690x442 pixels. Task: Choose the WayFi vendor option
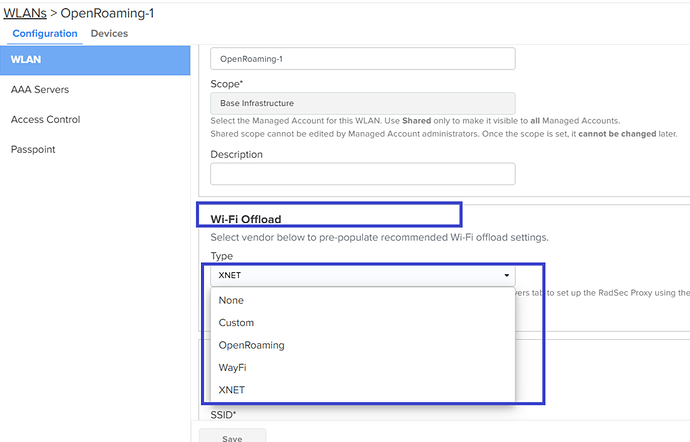click(x=233, y=368)
